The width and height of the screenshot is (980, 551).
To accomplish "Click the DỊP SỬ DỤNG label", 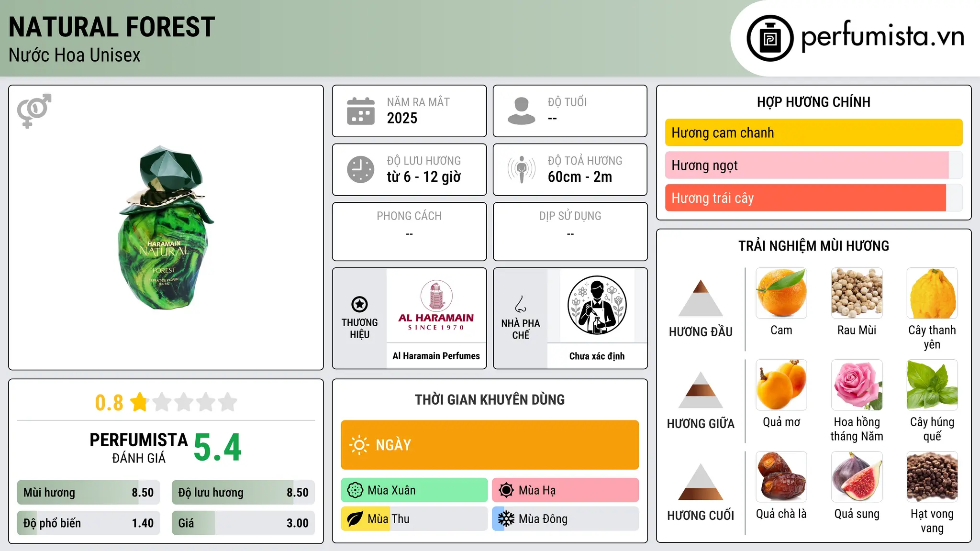I will [570, 216].
